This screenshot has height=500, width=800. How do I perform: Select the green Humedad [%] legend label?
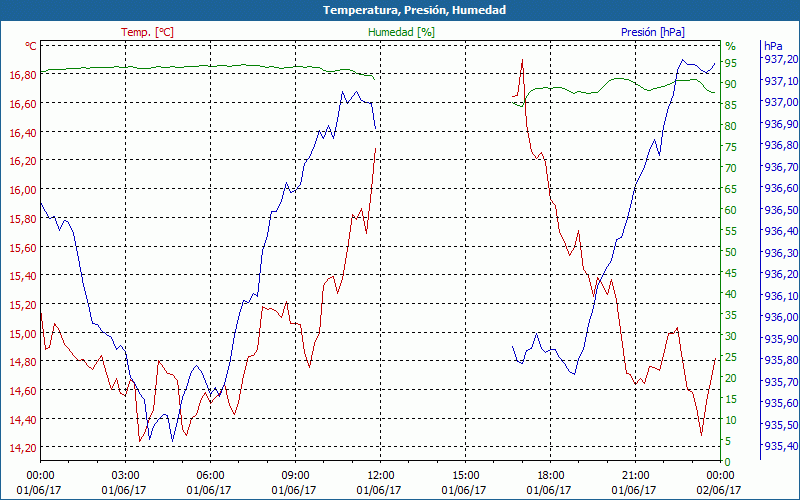(401, 32)
